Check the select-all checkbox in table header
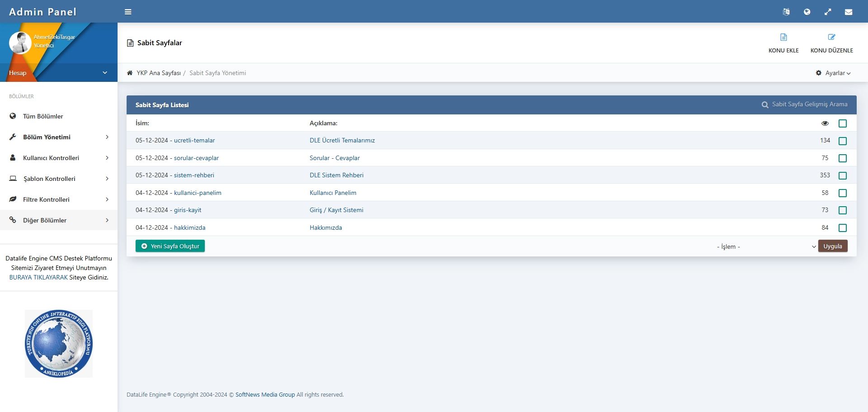Viewport: 868px width, 412px height. click(x=843, y=123)
